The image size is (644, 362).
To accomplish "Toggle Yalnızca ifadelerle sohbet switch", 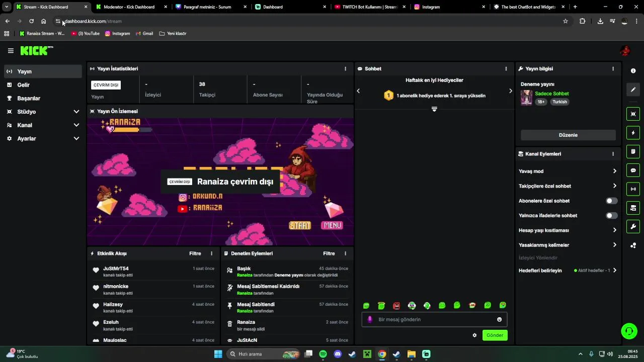I will click(611, 216).
